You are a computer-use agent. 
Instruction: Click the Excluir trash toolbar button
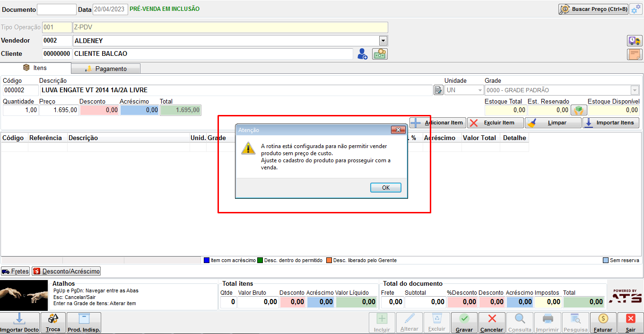tap(437, 323)
